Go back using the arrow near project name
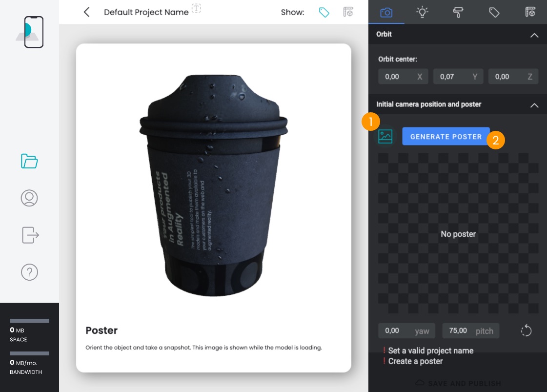 (86, 12)
